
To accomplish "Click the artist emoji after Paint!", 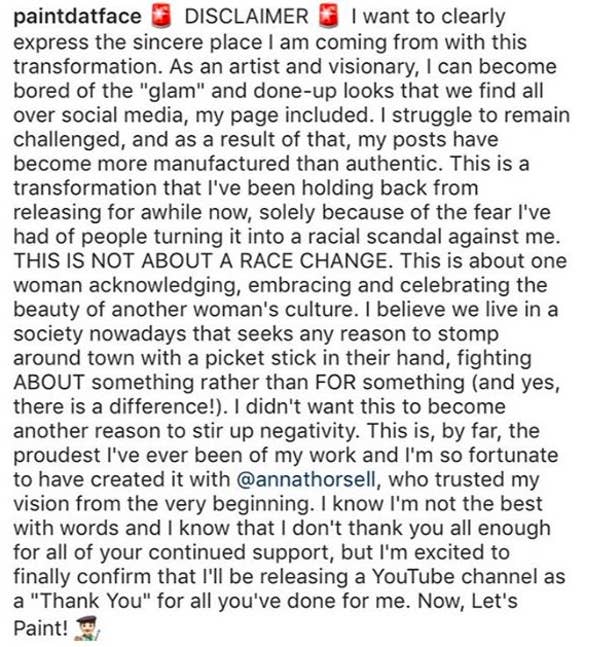I will tap(86, 628).
